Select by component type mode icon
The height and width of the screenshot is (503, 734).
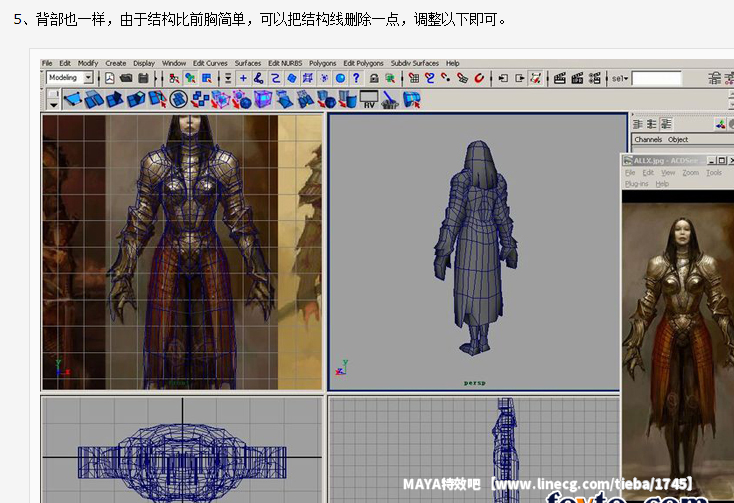(x=206, y=78)
